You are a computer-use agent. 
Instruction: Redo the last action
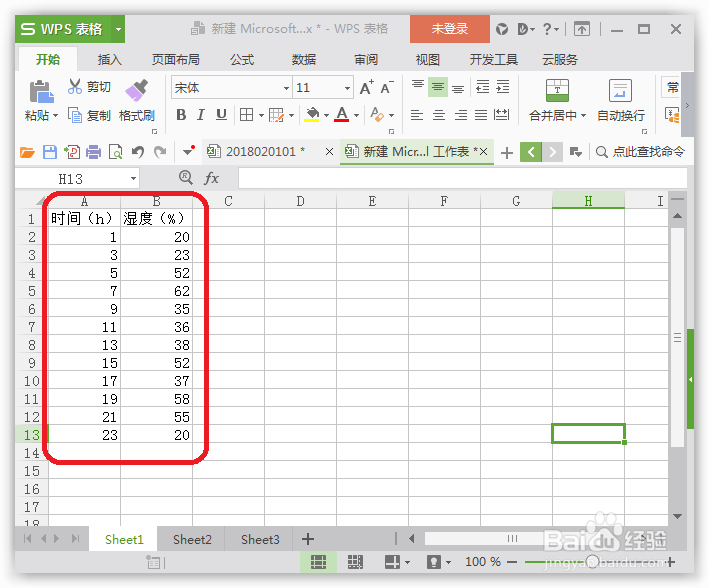[160, 152]
